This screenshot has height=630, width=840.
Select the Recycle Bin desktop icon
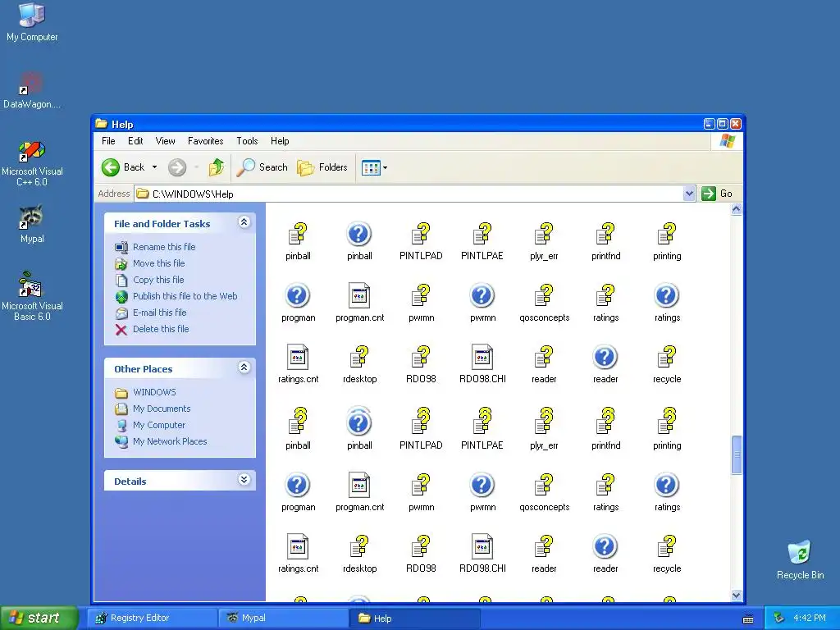(800, 560)
